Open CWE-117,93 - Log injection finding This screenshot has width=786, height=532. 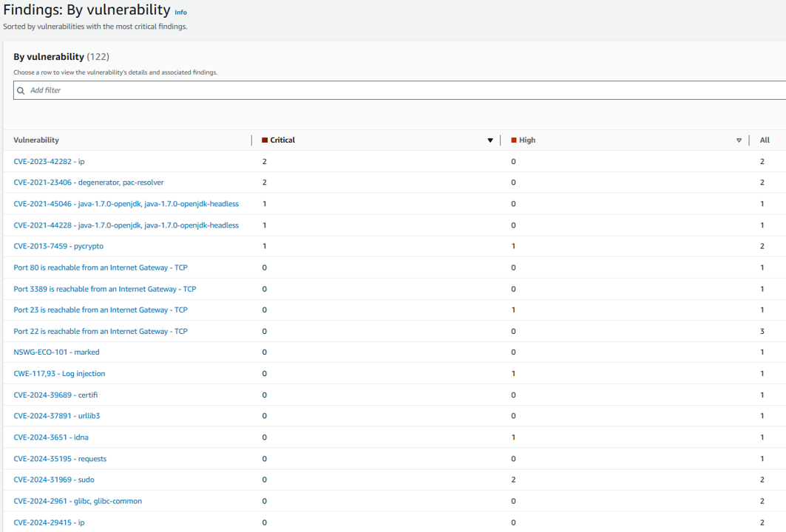pyautogui.click(x=59, y=374)
